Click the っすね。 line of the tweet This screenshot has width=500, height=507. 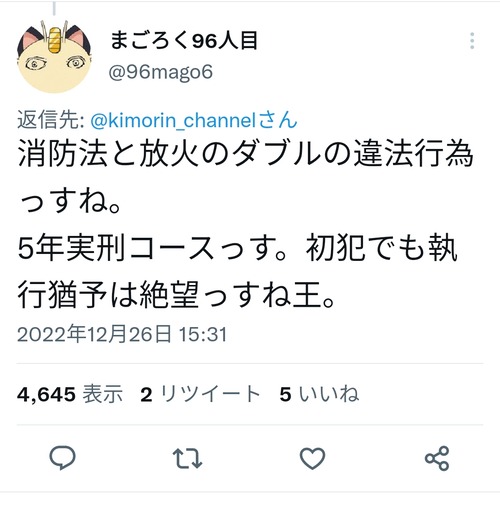pos(69,202)
